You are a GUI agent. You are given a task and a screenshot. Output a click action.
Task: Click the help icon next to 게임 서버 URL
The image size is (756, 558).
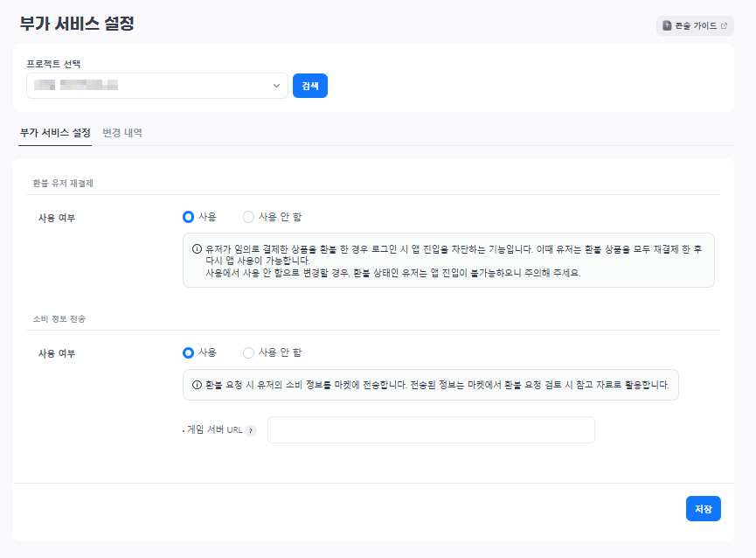(x=251, y=431)
